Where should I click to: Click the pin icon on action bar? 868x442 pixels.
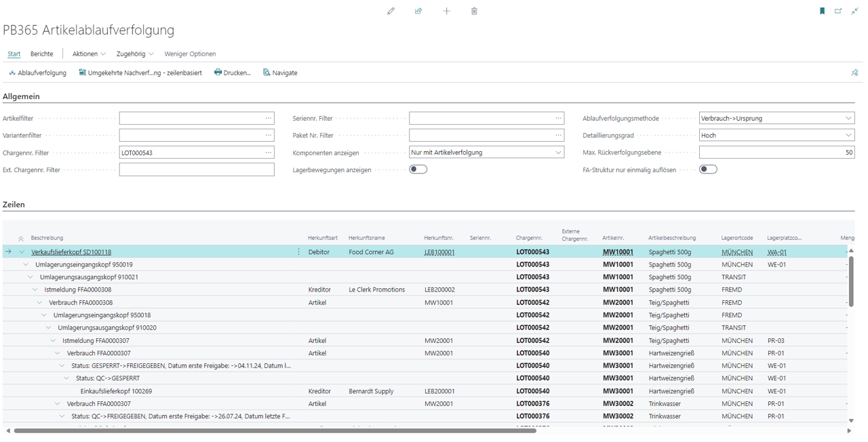point(854,73)
